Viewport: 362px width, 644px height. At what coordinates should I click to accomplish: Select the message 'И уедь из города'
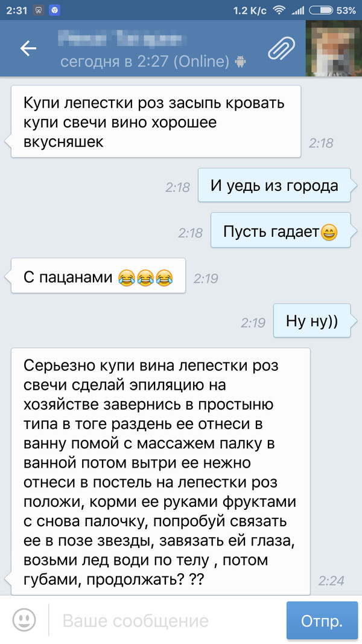(275, 185)
